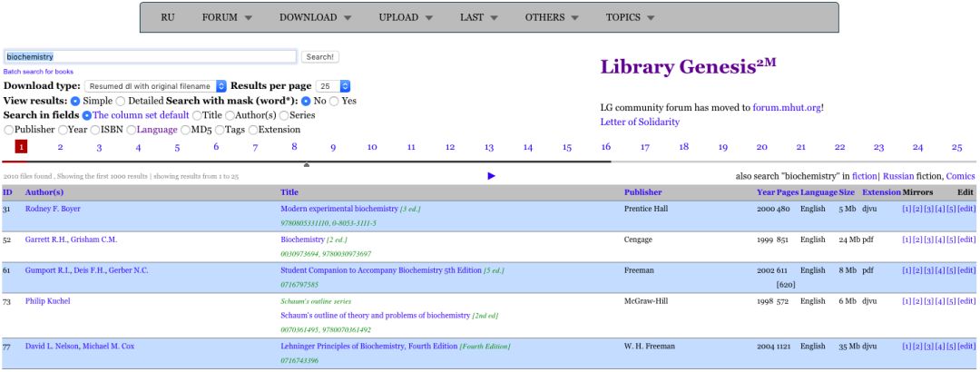This screenshot has width=980, height=372.
Task: Open Lehninger Principles of Biochemistry title
Action: pos(368,347)
